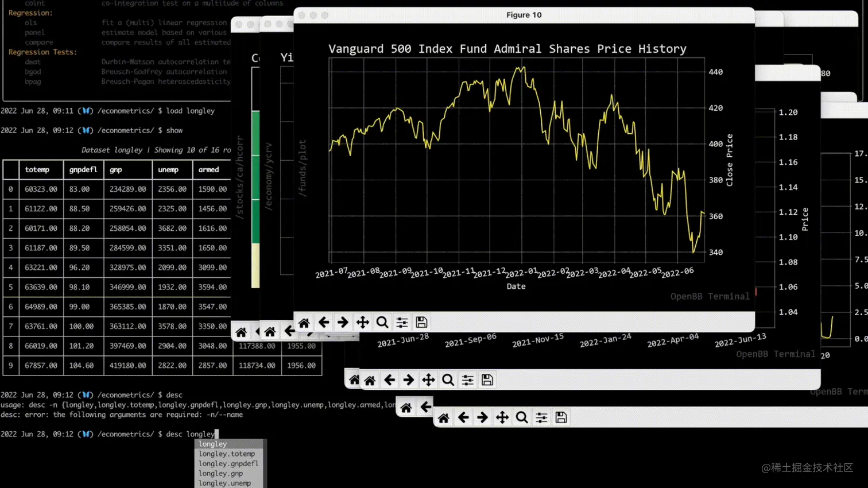Viewport: 868px width, 488px height.
Task: Reset Figure 10 view with the Home icon
Action: tap(304, 323)
